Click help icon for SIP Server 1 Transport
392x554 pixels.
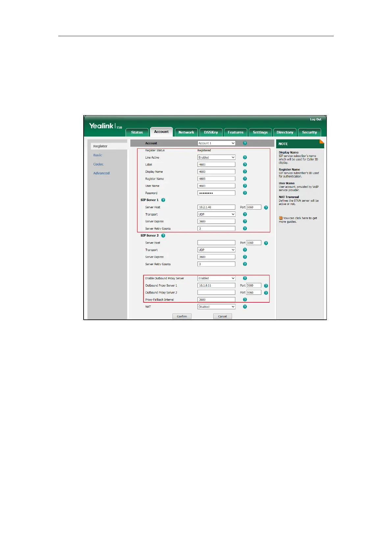245,214
